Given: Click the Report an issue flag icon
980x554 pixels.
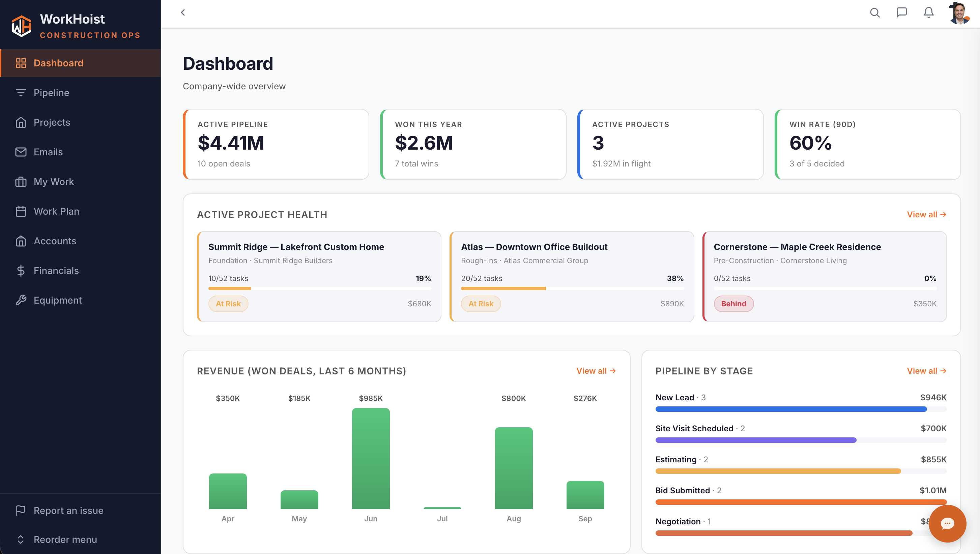Looking at the screenshot, I should click(x=21, y=510).
